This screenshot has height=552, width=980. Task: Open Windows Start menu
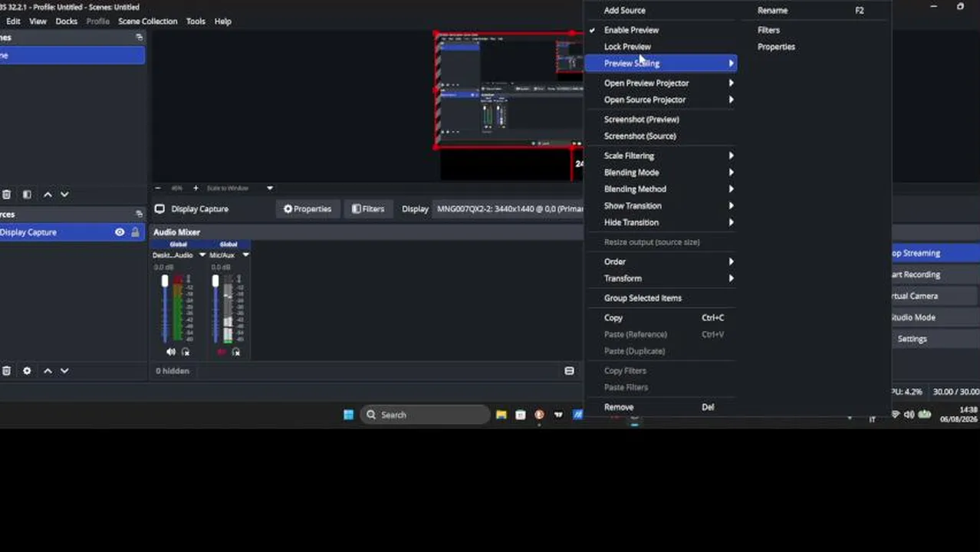[349, 415]
